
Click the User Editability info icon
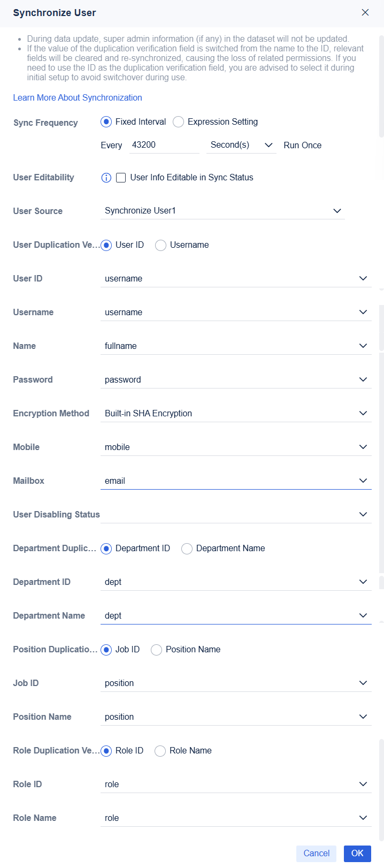point(106,177)
